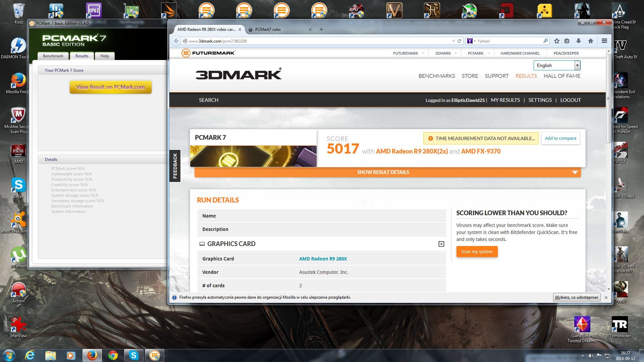Open Windows Explorer from taskbar

click(51, 355)
